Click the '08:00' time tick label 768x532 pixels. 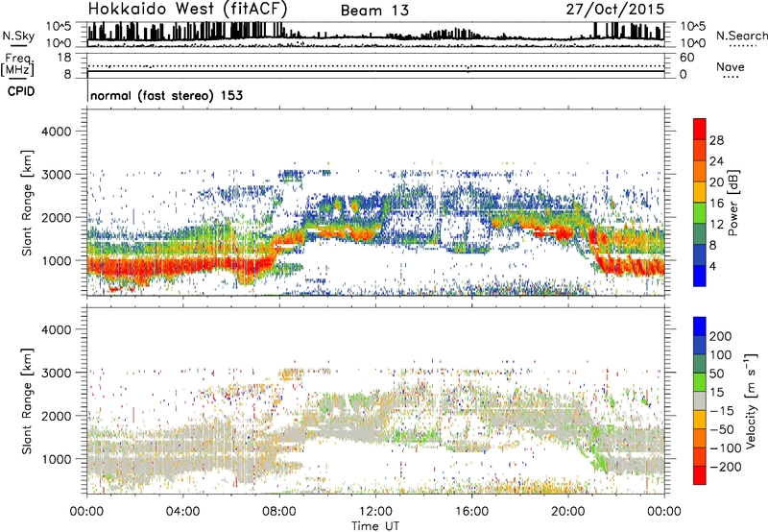[279, 512]
